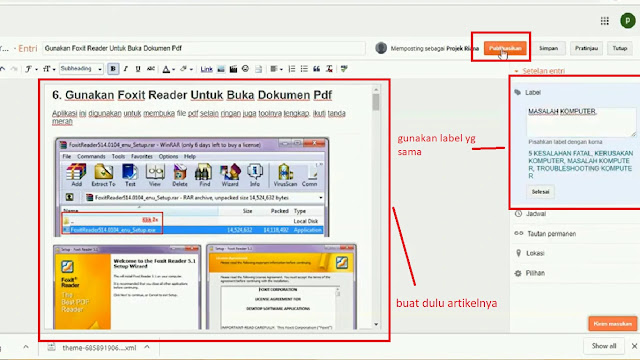640x360 pixels.
Task: Click the post author's profile picture
Action: [381, 48]
